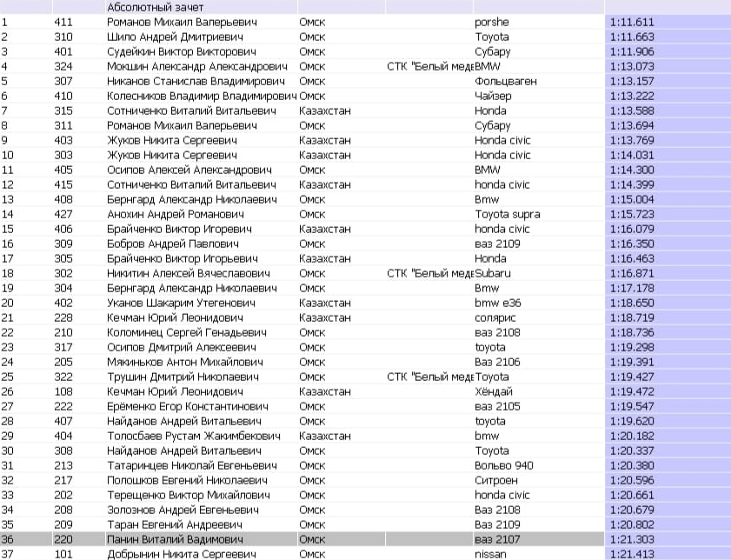Select the car "Фольцваген"
This screenshot has height=560, width=731.
point(506,81)
